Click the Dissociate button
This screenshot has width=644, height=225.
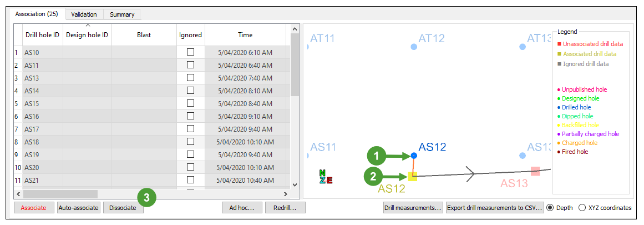click(123, 208)
